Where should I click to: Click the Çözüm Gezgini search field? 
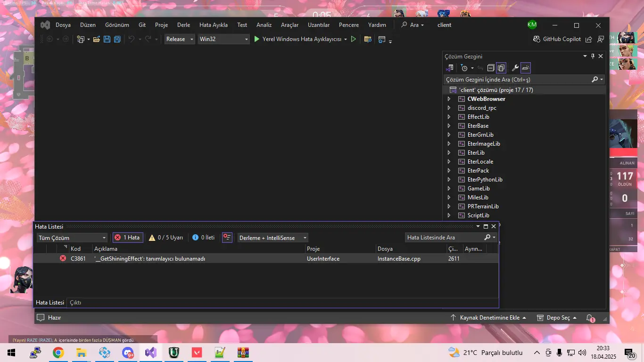pyautogui.click(x=524, y=80)
